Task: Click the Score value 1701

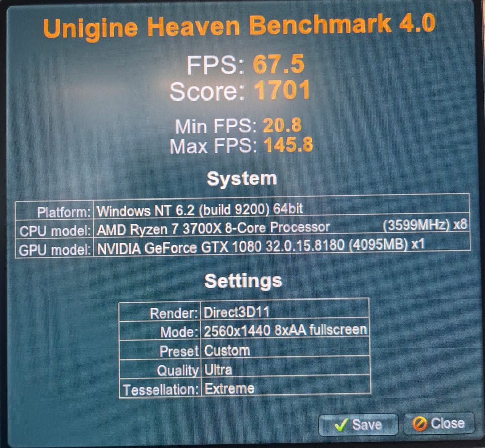Action: pyautogui.click(x=282, y=90)
